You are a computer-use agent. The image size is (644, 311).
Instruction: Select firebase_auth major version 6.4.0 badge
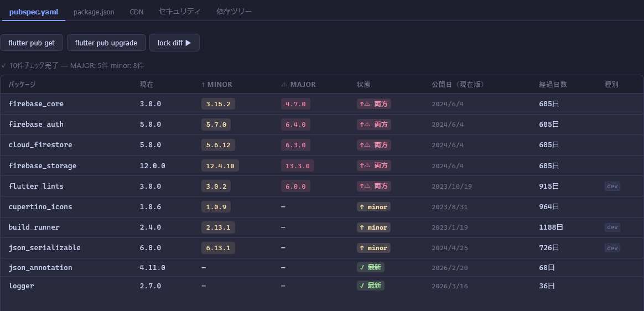[x=295, y=125]
